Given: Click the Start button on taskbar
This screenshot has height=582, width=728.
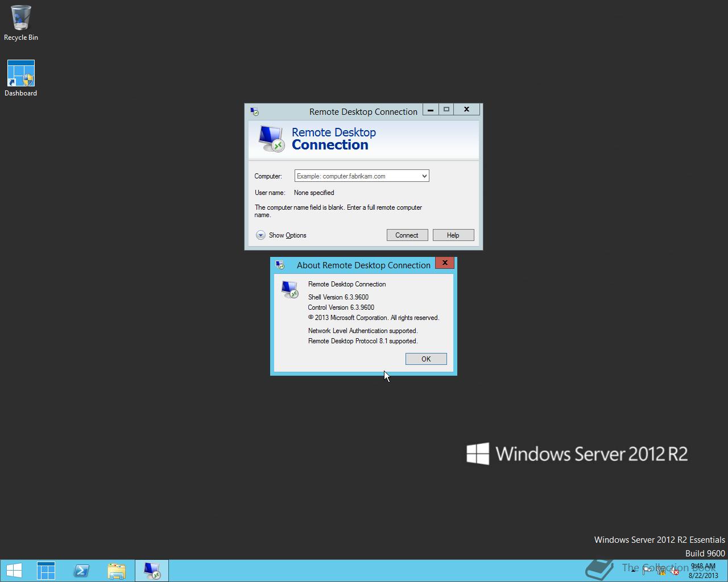Looking at the screenshot, I should point(14,571).
